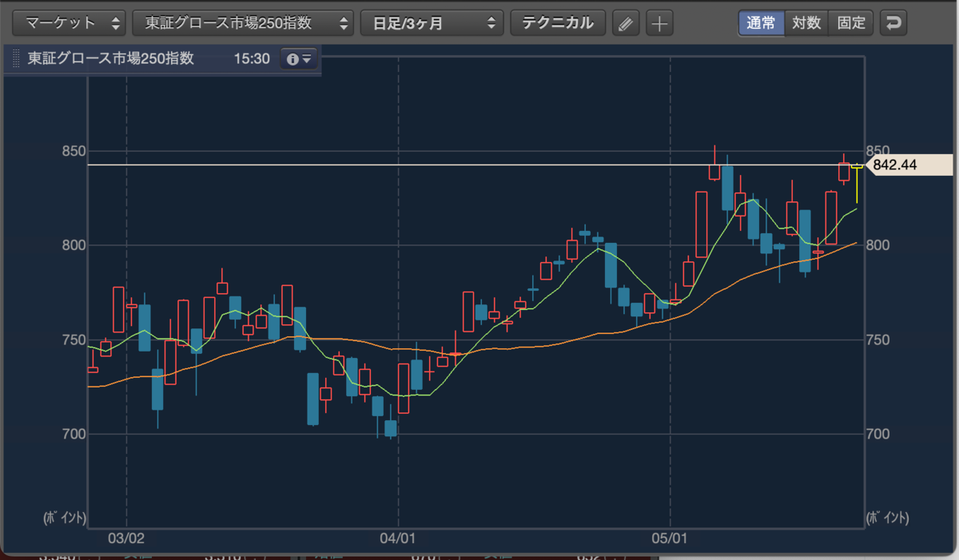Click the return arrow reset icon

(893, 22)
